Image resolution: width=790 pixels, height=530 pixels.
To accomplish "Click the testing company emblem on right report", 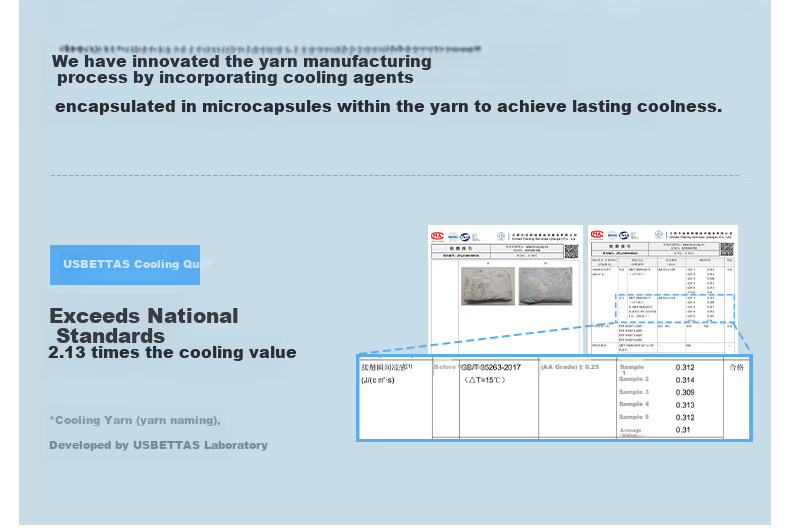I will pyautogui.click(x=659, y=234).
